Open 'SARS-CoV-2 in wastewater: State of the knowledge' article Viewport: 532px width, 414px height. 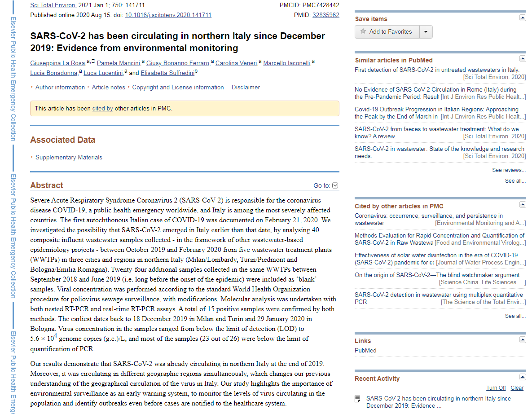pyautogui.click(x=440, y=152)
